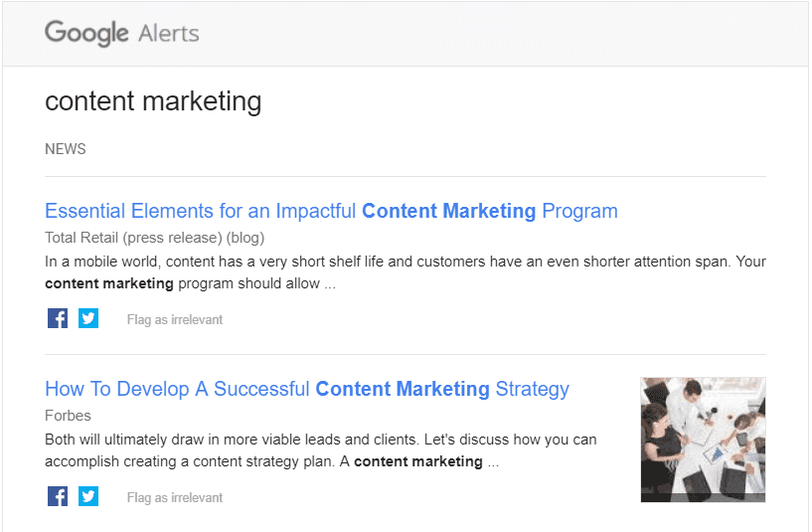Viewport: 812px width, 532px height.
Task: Share the Total Retail article on Facebook
Action: point(58,318)
